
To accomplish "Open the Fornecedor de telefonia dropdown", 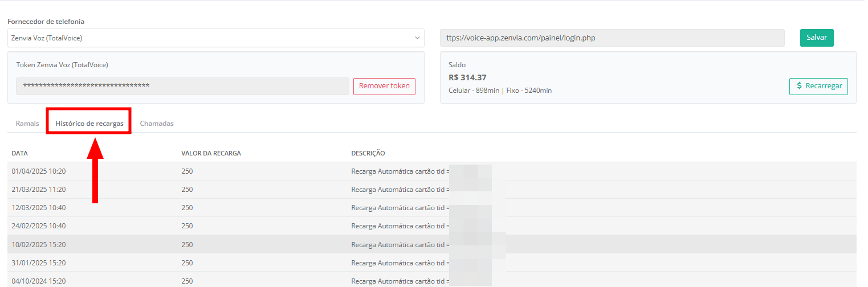I will 215,38.
